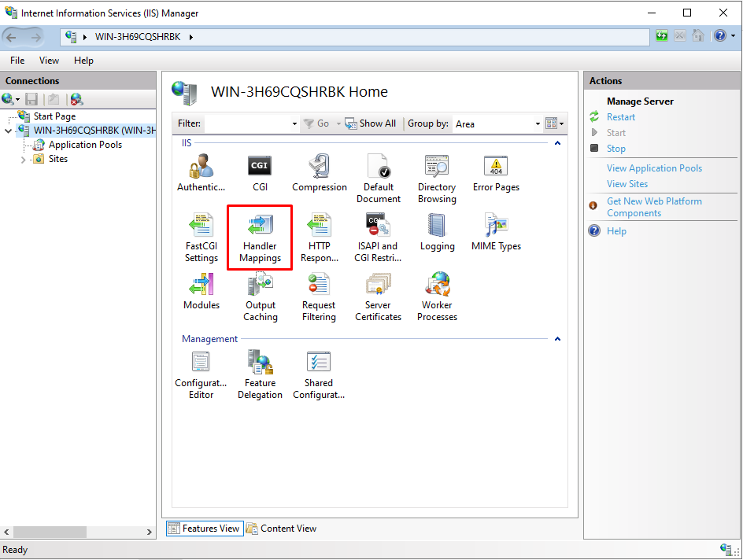Open the Request Filtering feature
743x560 pixels.
319,297
